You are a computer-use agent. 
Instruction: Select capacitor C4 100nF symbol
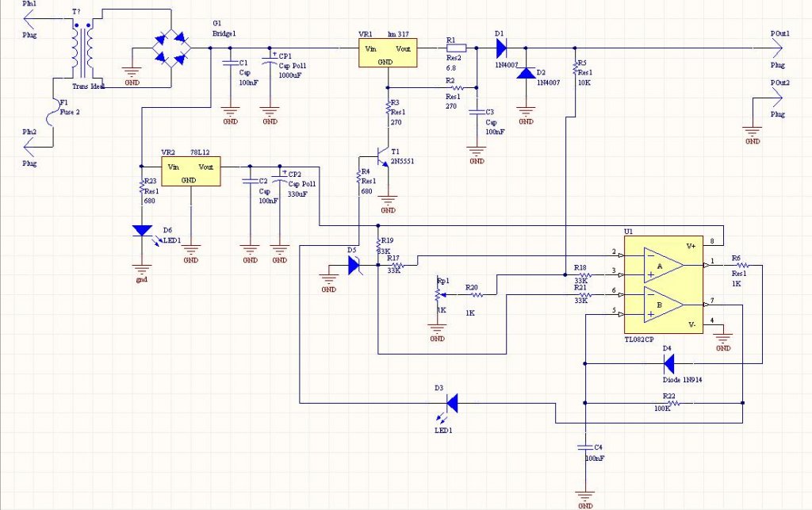click(585, 447)
